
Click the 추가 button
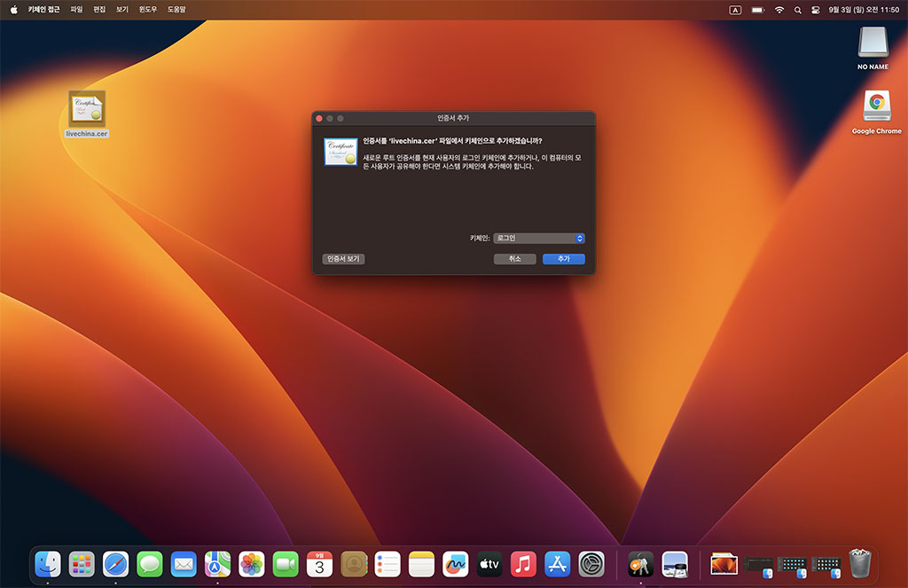coord(563,259)
